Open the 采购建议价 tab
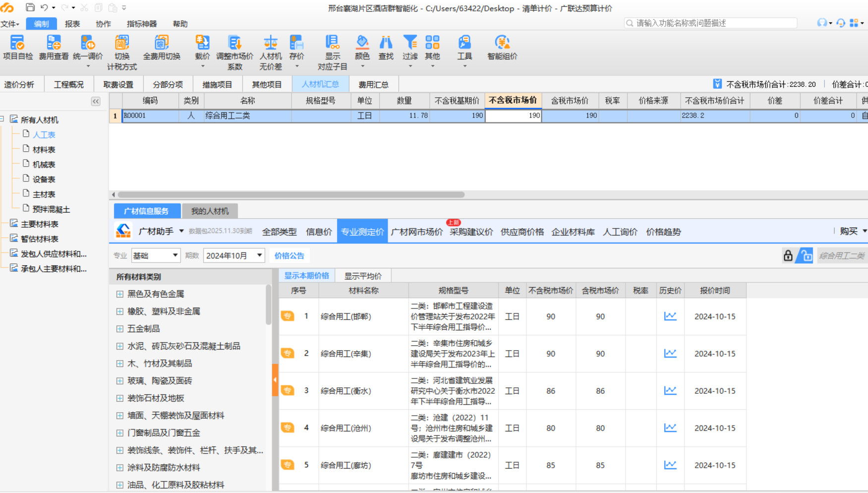This screenshot has width=868, height=493. tap(471, 232)
